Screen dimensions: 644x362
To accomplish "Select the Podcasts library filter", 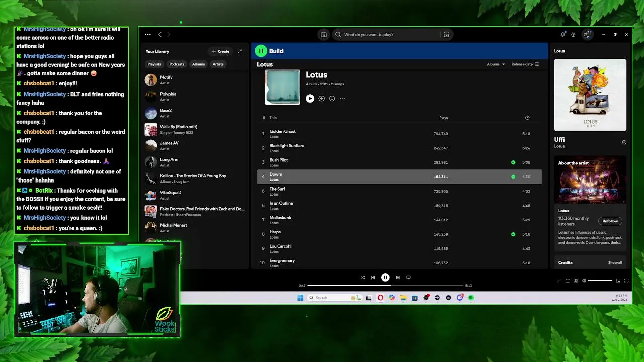I will tap(177, 64).
